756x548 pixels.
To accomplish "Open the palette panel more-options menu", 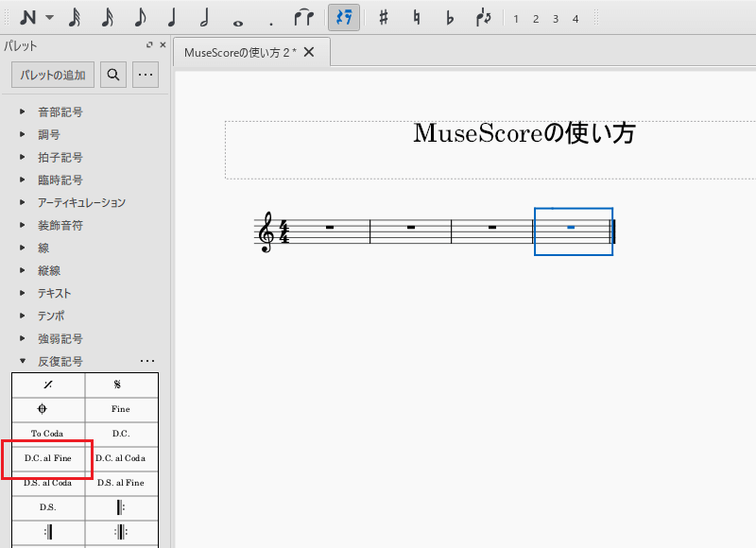I will 145,76.
